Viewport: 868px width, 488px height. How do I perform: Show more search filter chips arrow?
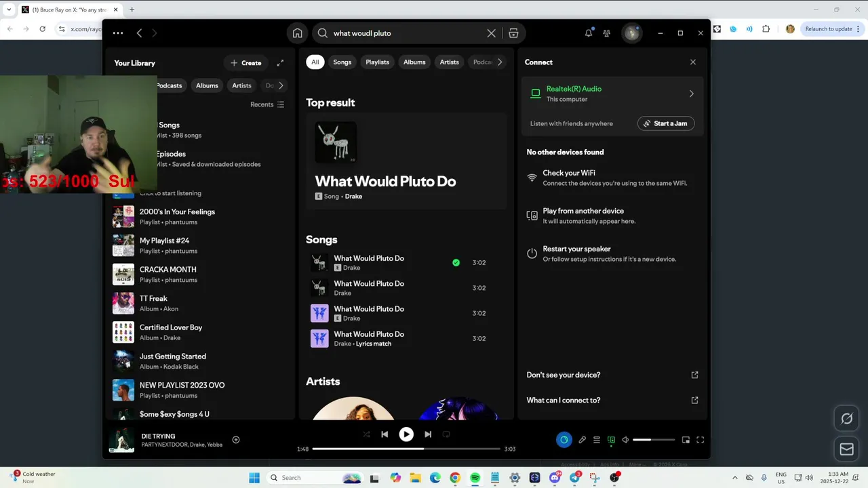[500, 62]
